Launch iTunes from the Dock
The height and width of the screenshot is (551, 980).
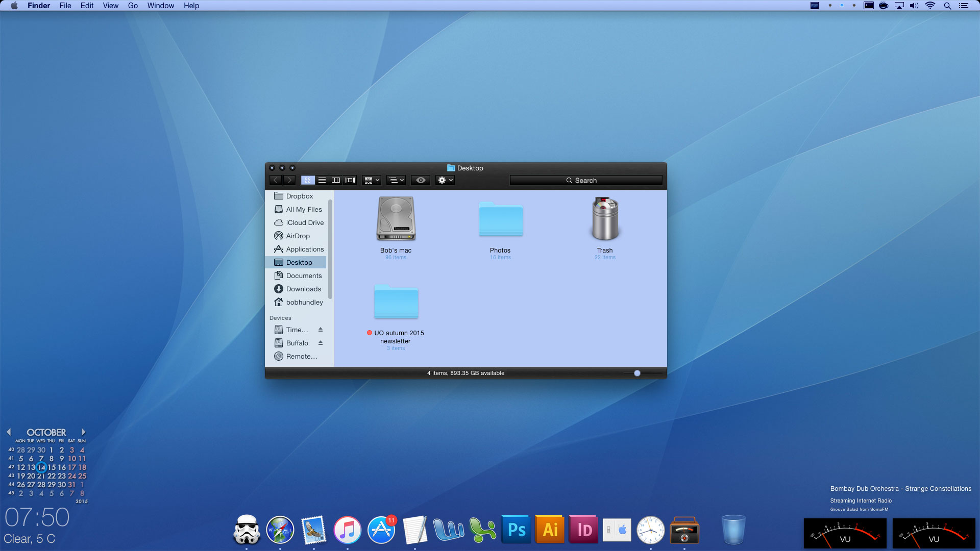pos(347,530)
